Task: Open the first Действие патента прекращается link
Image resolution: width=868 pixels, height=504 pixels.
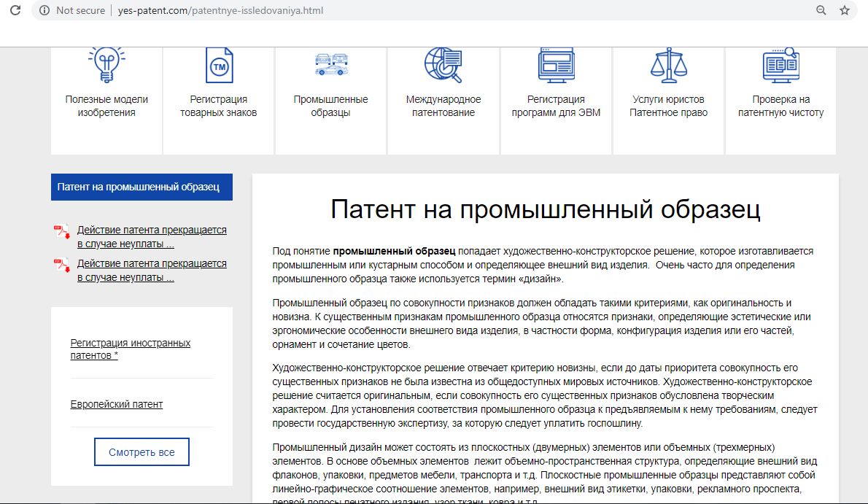Action: tap(152, 236)
